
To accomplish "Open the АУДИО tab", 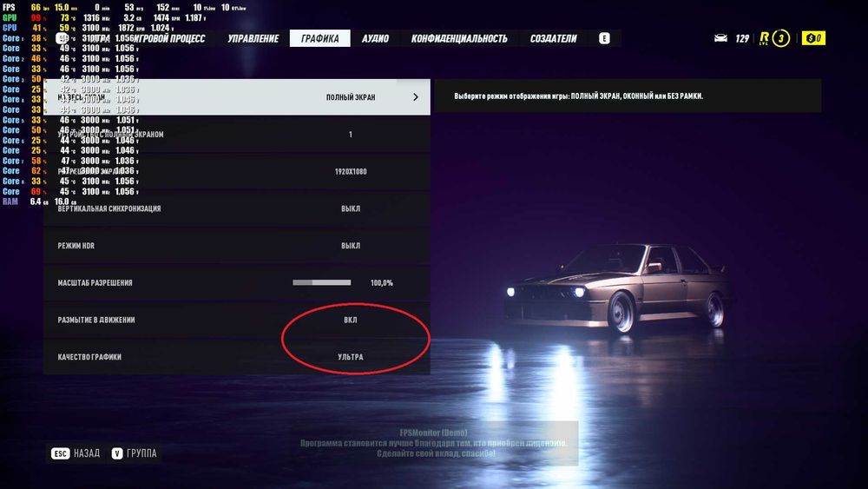I will click(375, 38).
